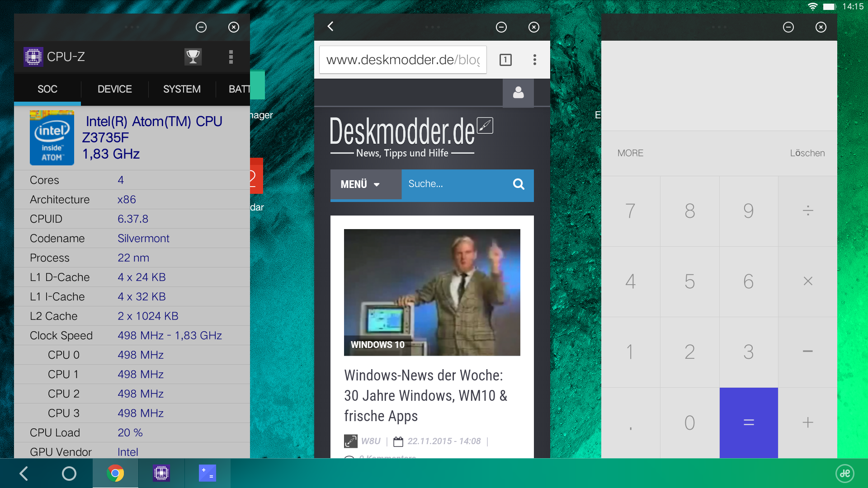Tap the taskbar Back arrow
The width and height of the screenshot is (868, 488).
point(24,474)
